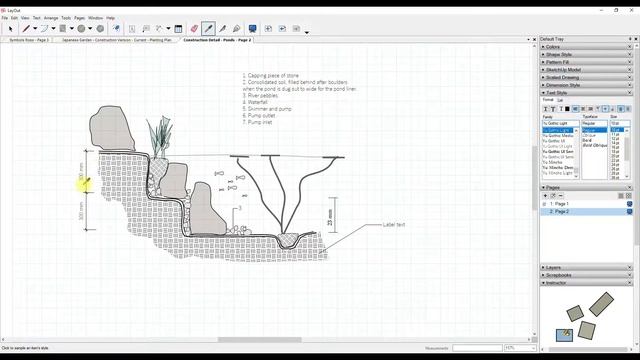Expand the SketchUp Model panel
640x360 pixels.
[586, 70]
